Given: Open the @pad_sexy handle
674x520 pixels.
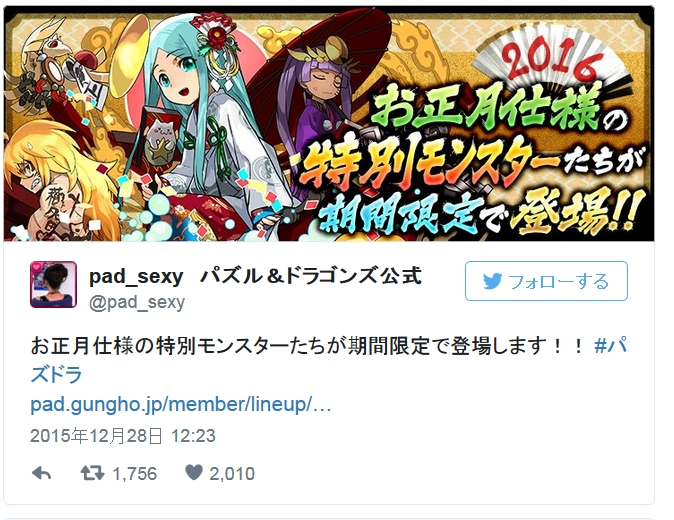Looking at the screenshot, I should (137, 303).
